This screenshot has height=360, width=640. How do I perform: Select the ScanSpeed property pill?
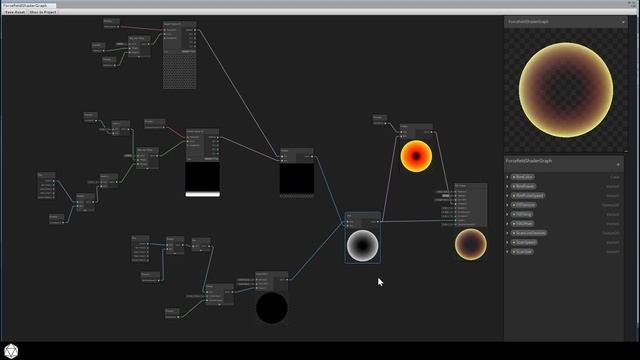point(524,242)
